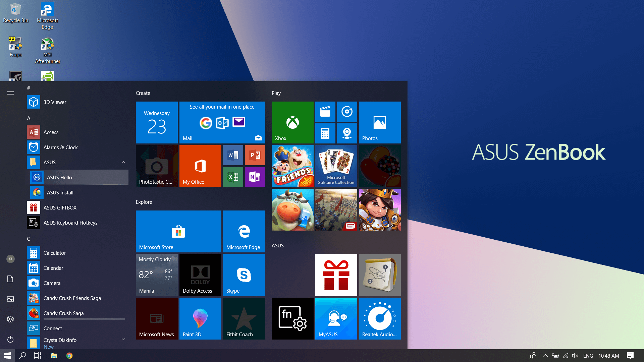Click the Play group title
Viewport: 644px width, 362px height.
276,93
